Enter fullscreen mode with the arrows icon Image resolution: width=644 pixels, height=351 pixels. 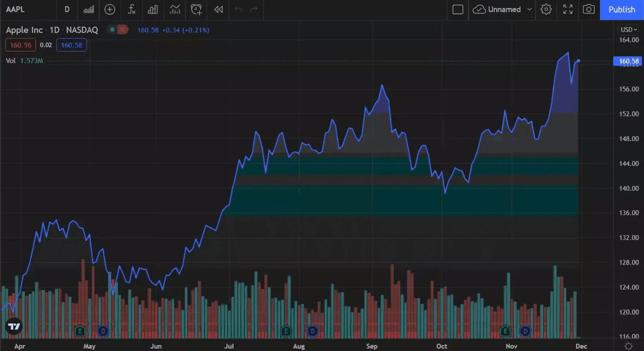568,9
